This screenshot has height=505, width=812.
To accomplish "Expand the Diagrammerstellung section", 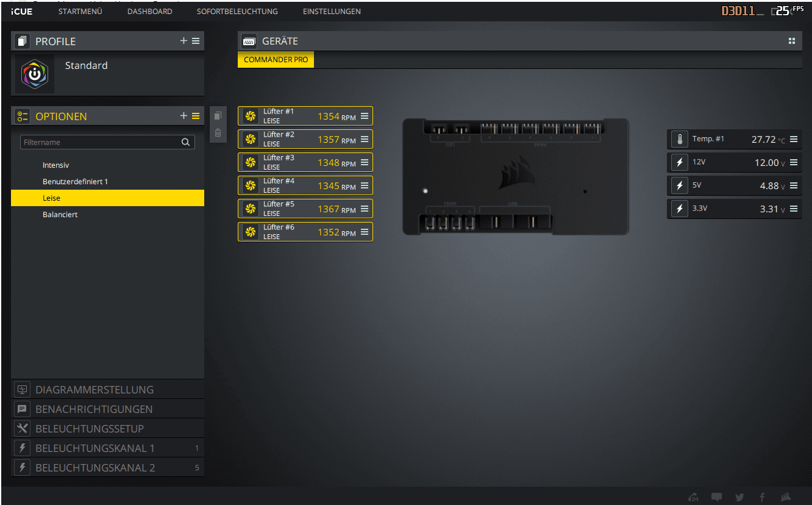I will [x=107, y=390].
